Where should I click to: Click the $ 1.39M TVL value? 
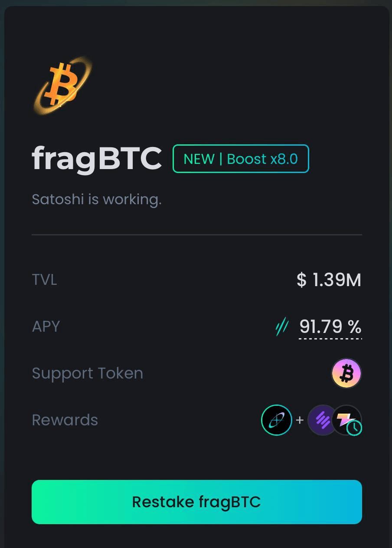[329, 280]
